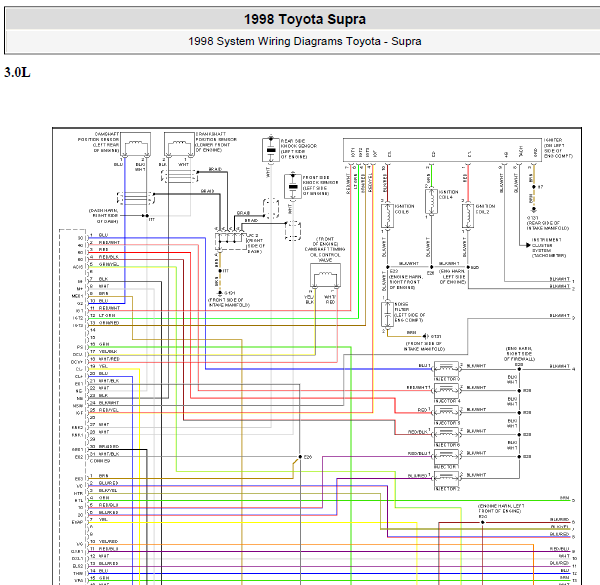Image resolution: width=600 pixels, height=585 pixels.
Task: Click the Injector 3 symbol
Action: [x=446, y=368]
